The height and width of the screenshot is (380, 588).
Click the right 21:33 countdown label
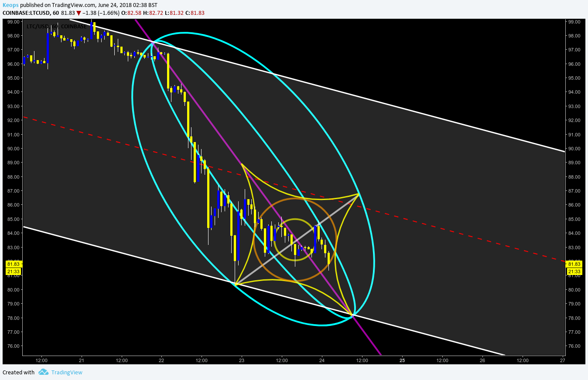[574, 271]
